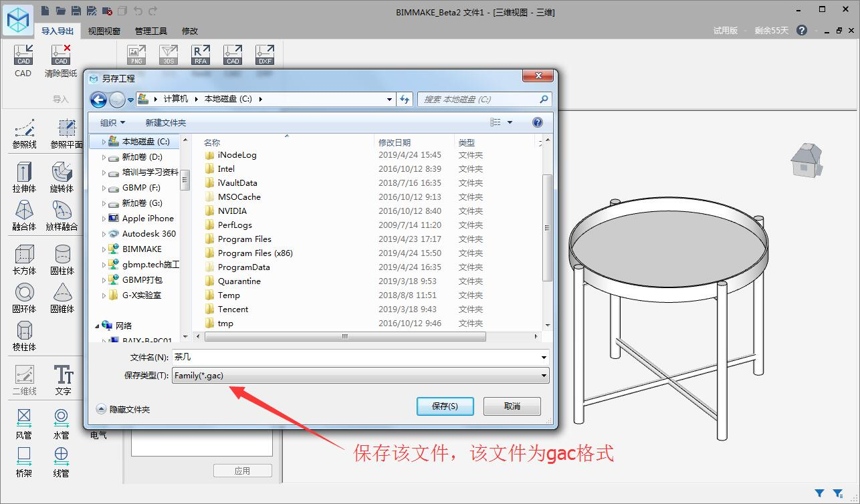Select the 长方体 box tool
This screenshot has width=860, height=504.
tap(24, 259)
